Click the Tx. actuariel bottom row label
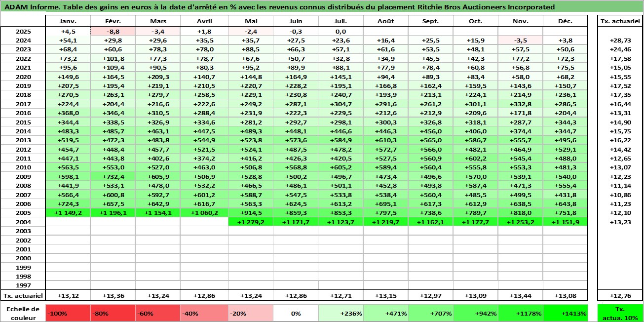This screenshot has height=322, width=644. 23,296
